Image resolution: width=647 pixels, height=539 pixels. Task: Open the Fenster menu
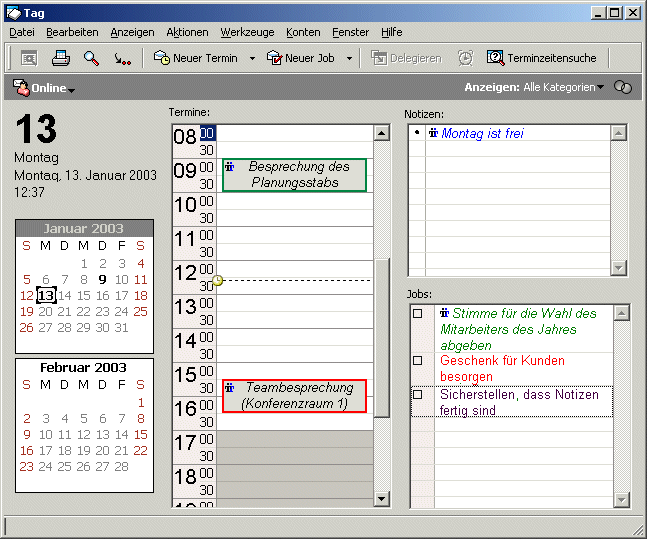[x=351, y=32]
